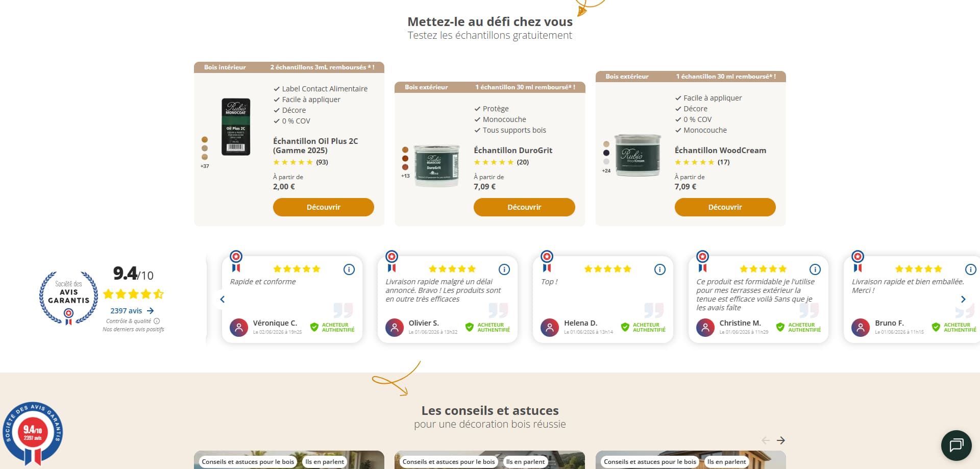This screenshot has width=980, height=469.
Task: Show +24 more WoodCream colors
Action: click(x=606, y=171)
